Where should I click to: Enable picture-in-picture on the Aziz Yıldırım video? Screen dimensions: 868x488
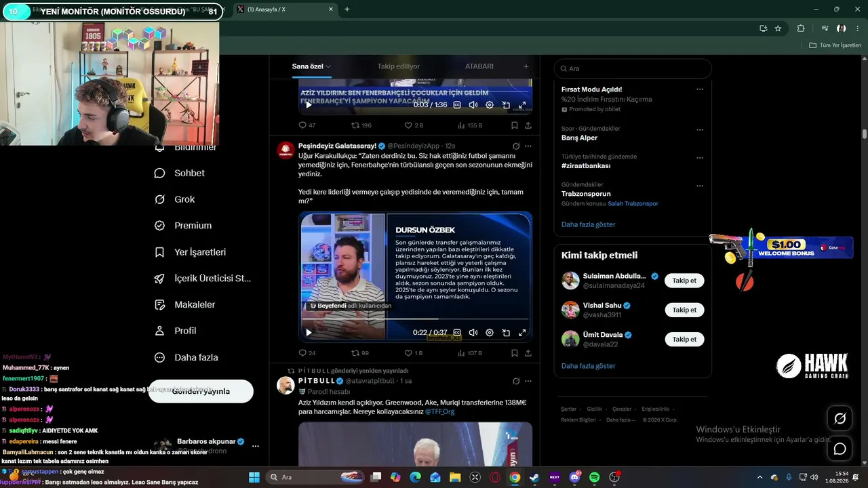pyautogui.click(x=506, y=105)
